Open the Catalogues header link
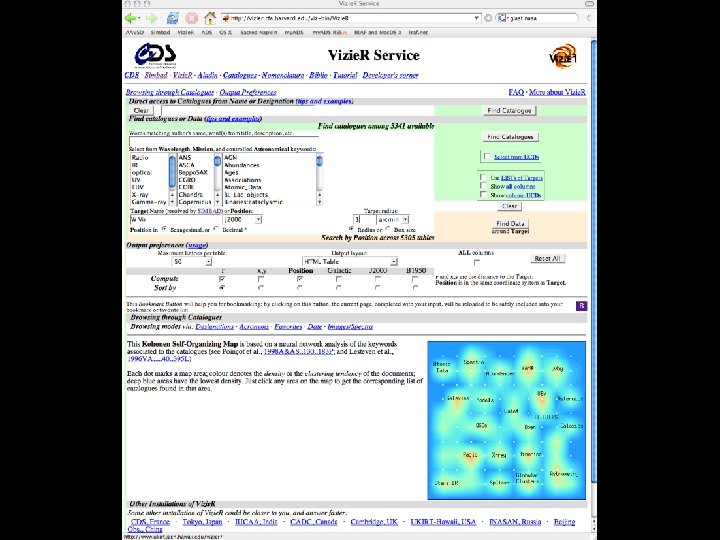Screen dimensions: 720x540 pos(240,75)
